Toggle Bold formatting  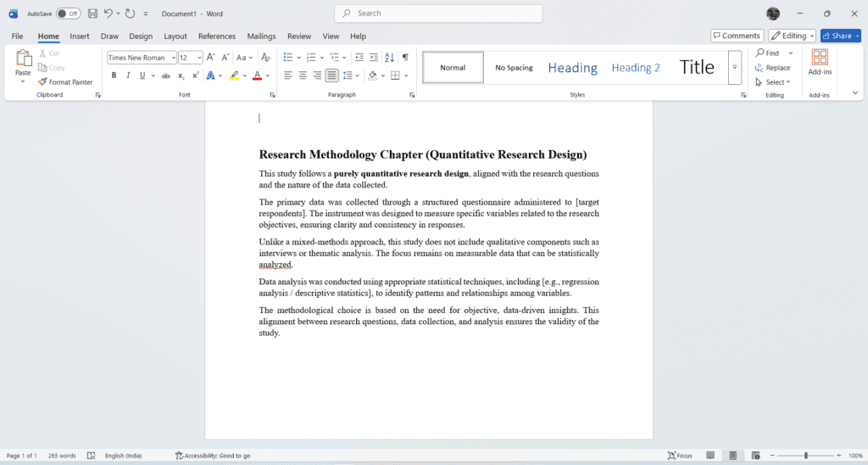[x=114, y=76]
